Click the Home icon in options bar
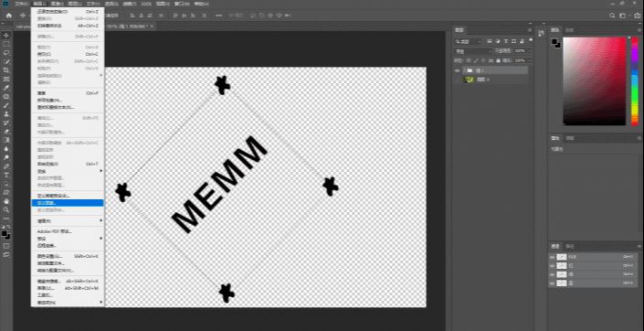 pyautogui.click(x=8, y=16)
